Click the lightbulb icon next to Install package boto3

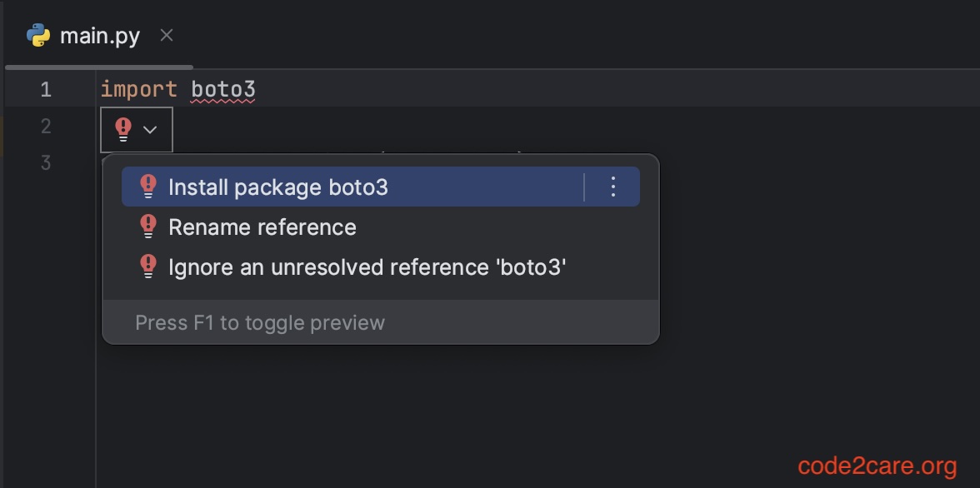click(148, 187)
